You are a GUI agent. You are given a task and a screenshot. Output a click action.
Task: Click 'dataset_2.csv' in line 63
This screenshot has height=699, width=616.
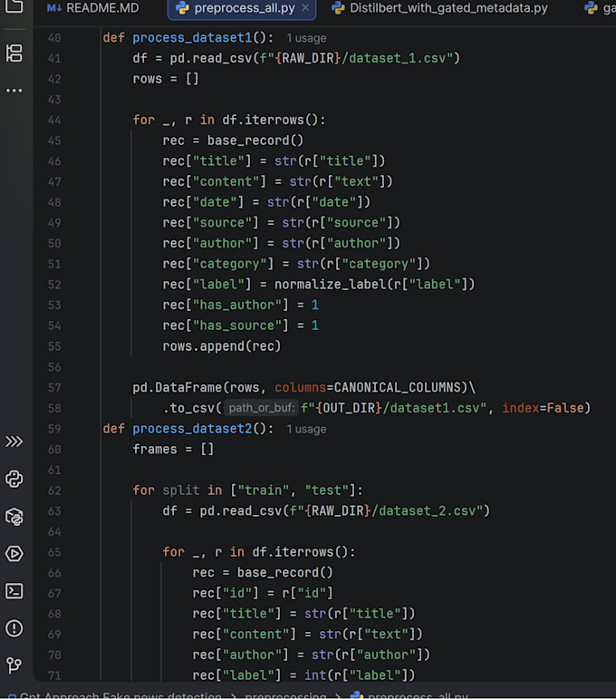click(428, 510)
